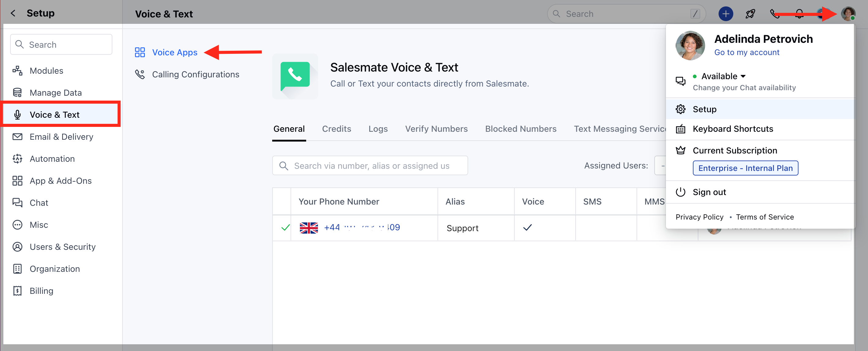Click Sign out in profile menu
This screenshot has height=351, width=868.
pyautogui.click(x=709, y=192)
